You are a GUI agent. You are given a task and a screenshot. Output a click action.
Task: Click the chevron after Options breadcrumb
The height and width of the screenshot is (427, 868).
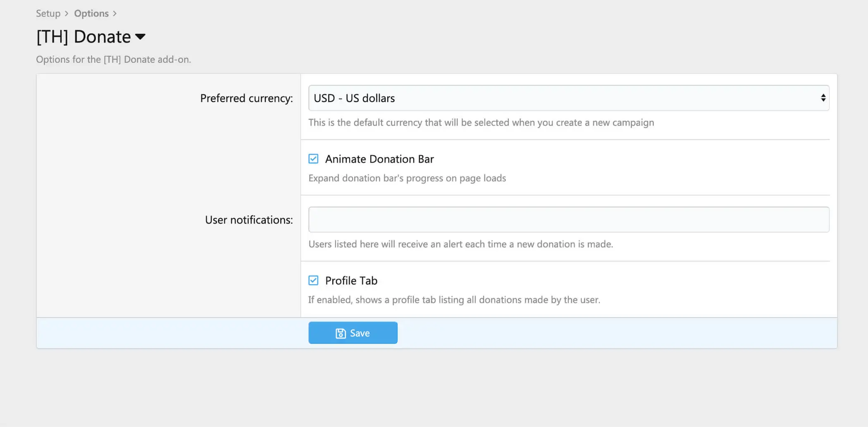pyautogui.click(x=115, y=14)
